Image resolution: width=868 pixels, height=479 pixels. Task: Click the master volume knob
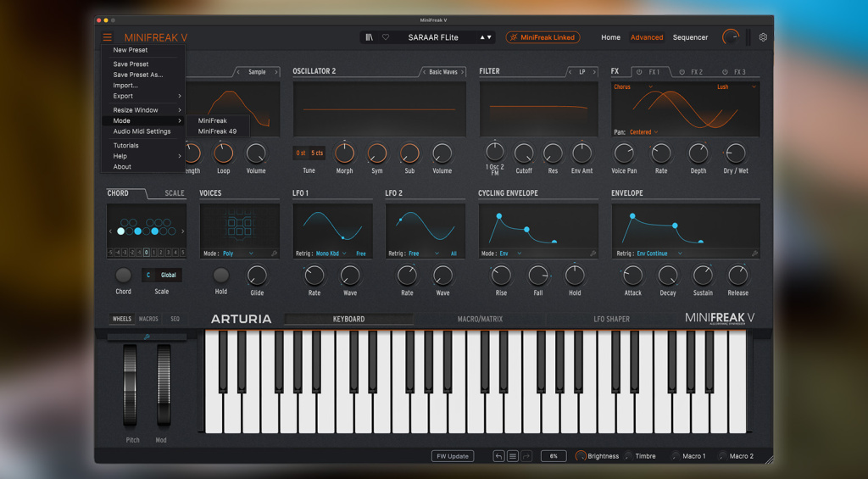pyautogui.click(x=731, y=37)
